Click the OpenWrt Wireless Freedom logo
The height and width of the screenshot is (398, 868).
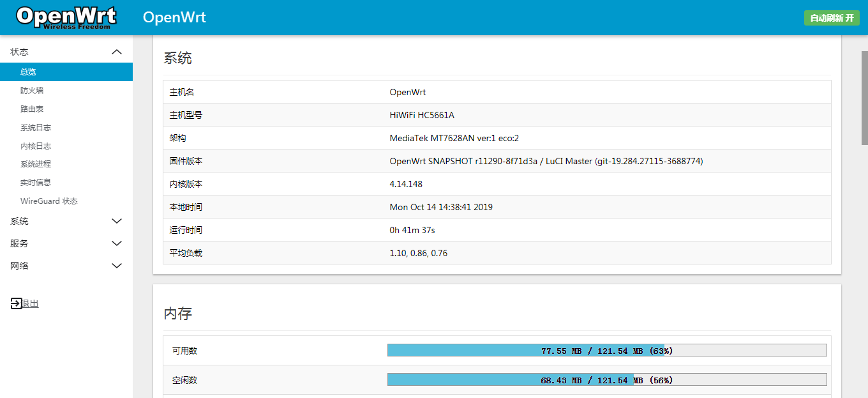point(66,17)
